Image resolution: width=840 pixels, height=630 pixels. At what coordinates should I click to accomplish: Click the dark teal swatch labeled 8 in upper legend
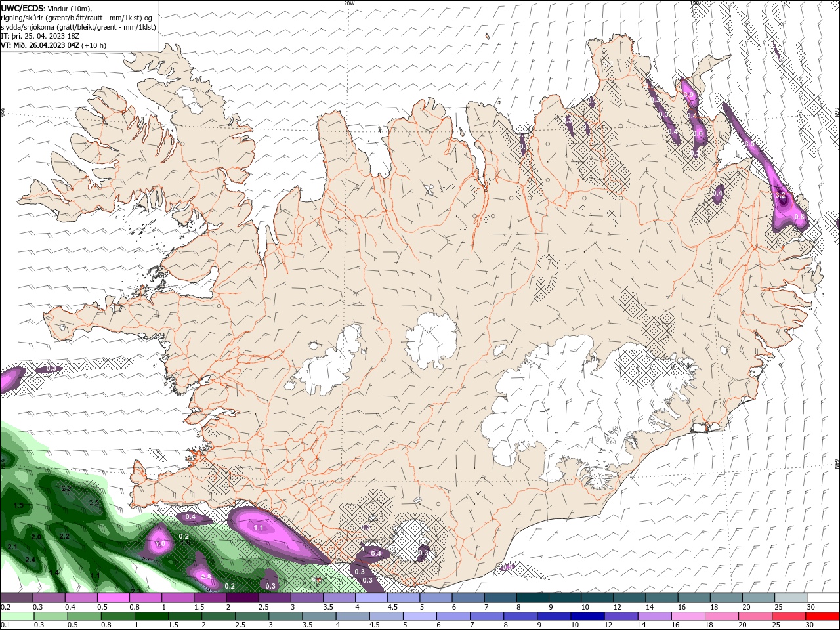tap(532, 598)
